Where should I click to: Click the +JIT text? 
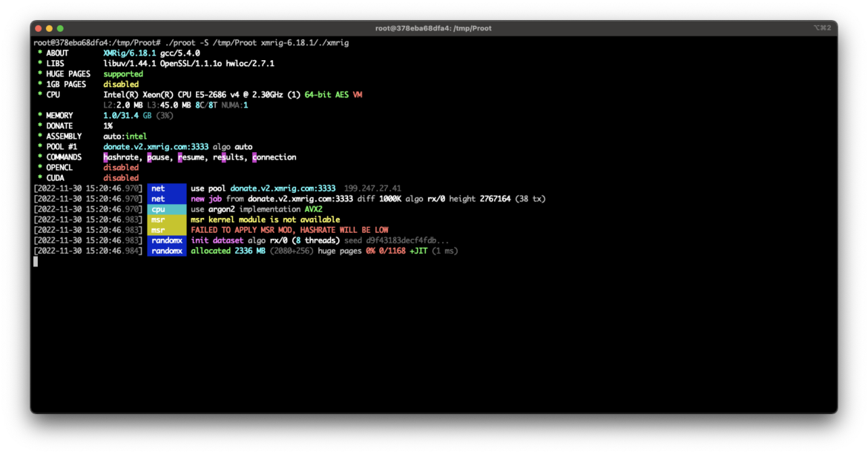click(418, 251)
